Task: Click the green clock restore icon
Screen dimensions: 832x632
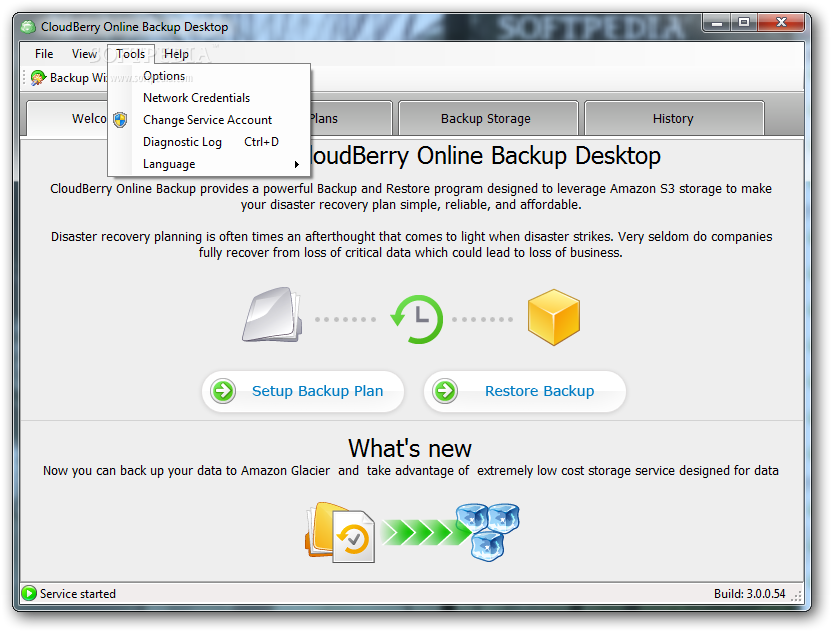Action: tap(417, 319)
